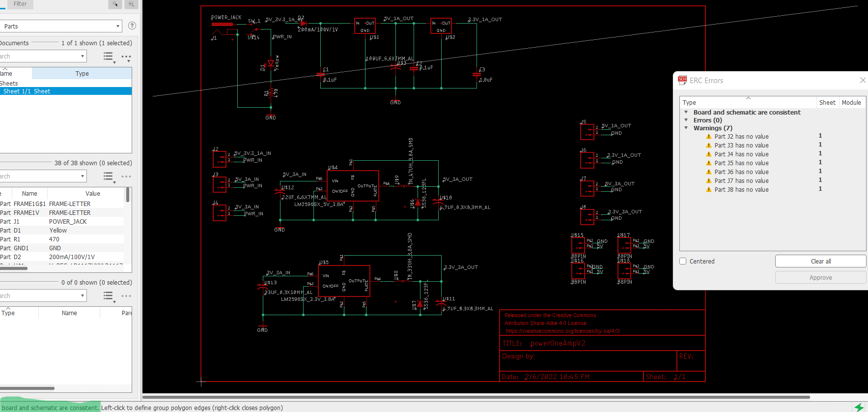This screenshot has width=868, height=412.
Task: Click the select-cursor icon beside Filter tab
Action: tap(115, 4)
